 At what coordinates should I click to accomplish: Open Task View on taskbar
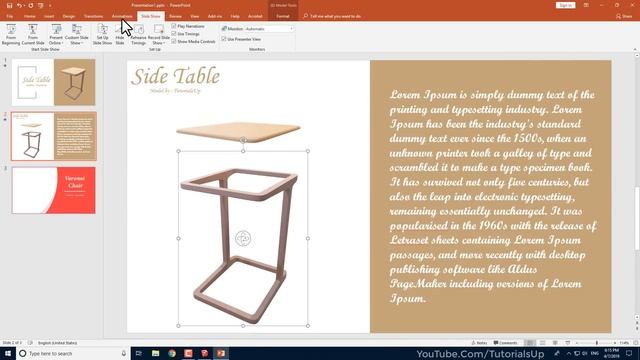point(139,353)
